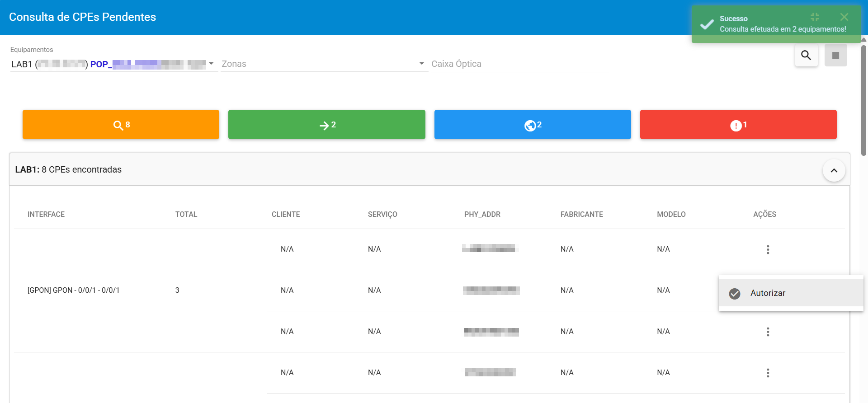The width and height of the screenshot is (868, 403).
Task: Select the [GPON] GPON - 0/0/1 - 0/0/1 cell
Action: point(74,290)
